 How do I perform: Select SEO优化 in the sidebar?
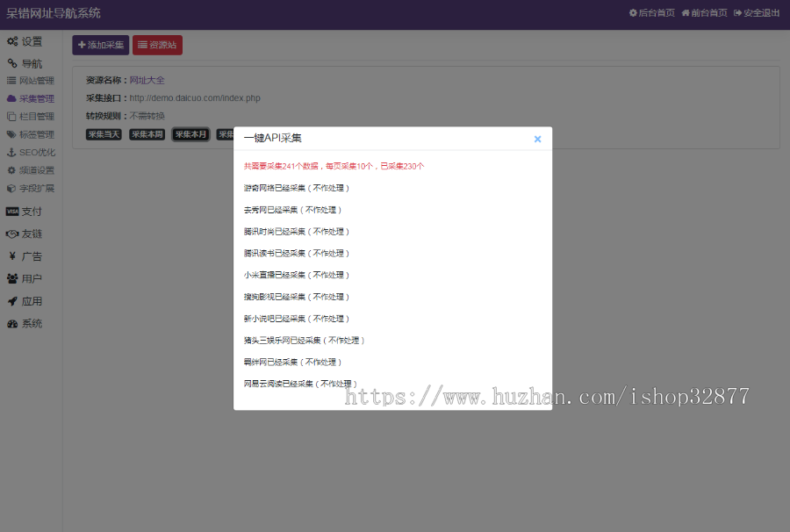coord(32,152)
